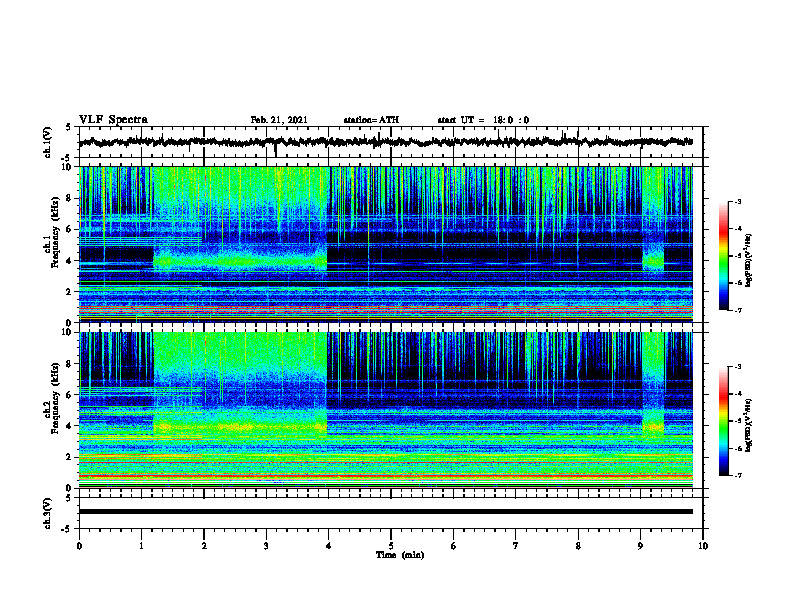Image resolution: width=792 pixels, height=612 pixels.
Task: Click the ch.1 spectrogram panel
Action: [385, 244]
